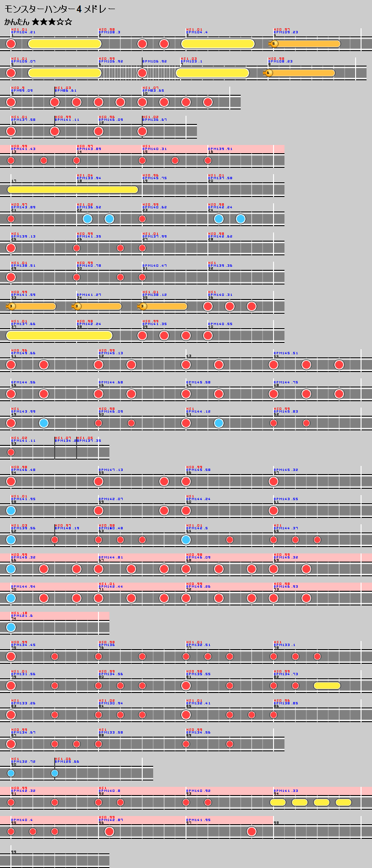Select the short yellow drumroll in measure 82
Screen dimensions: 372x868
pyautogui.click(x=327, y=686)
